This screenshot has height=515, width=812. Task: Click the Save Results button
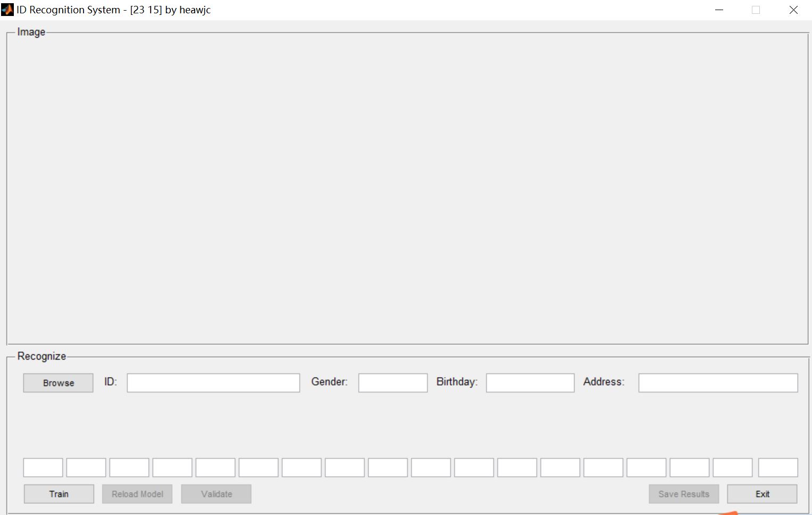pos(684,494)
